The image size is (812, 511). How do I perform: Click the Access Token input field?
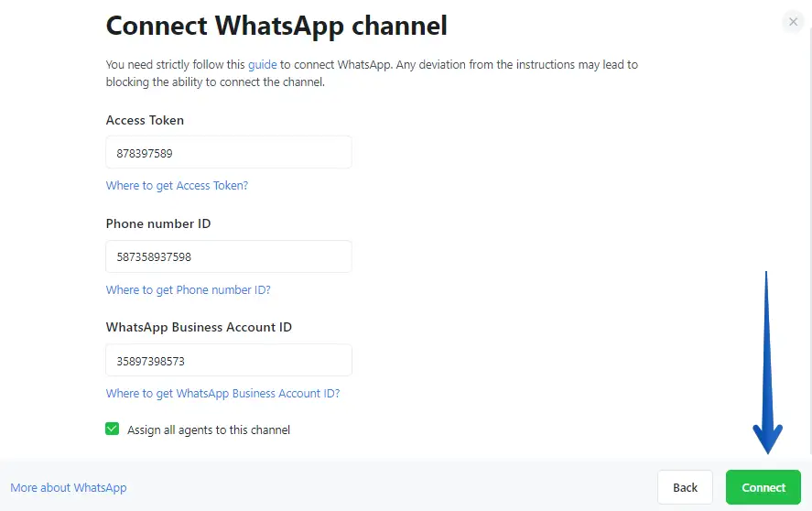pyautogui.click(x=229, y=153)
